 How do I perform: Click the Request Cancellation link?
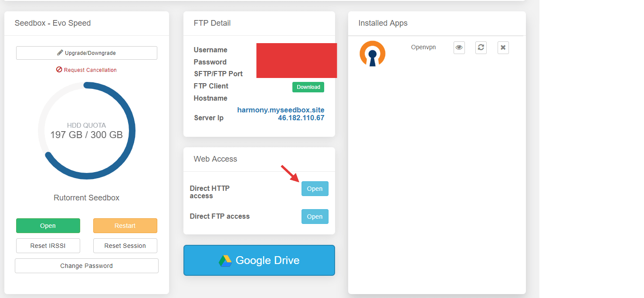click(90, 70)
